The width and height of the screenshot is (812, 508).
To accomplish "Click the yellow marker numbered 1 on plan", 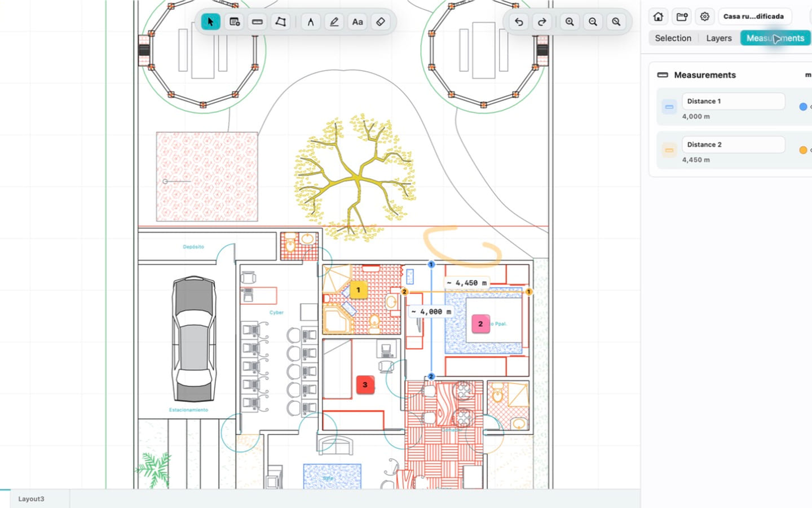I will 358,290.
